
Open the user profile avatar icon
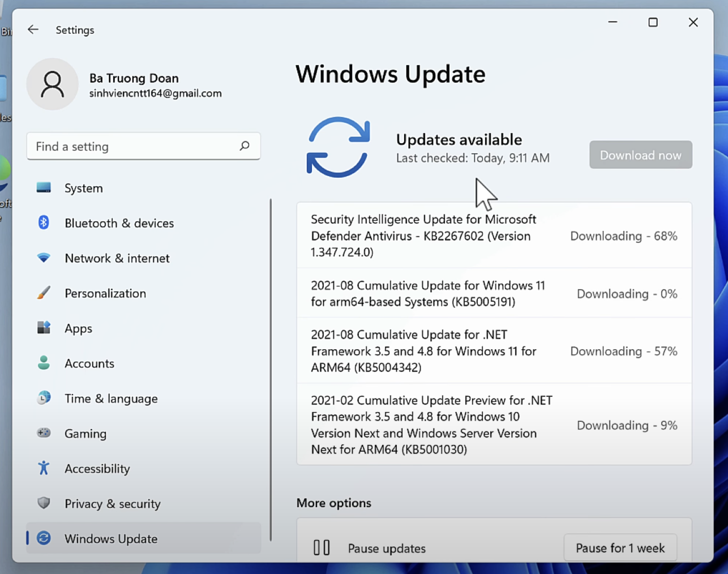tap(52, 84)
